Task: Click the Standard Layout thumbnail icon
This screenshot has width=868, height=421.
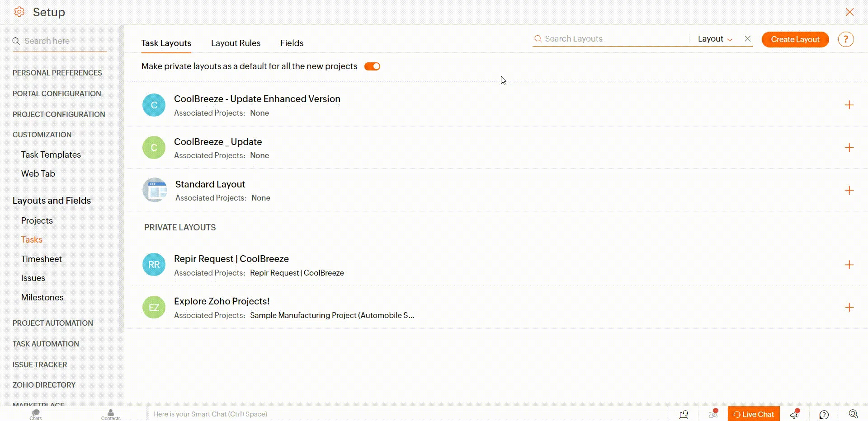Action: [x=155, y=190]
